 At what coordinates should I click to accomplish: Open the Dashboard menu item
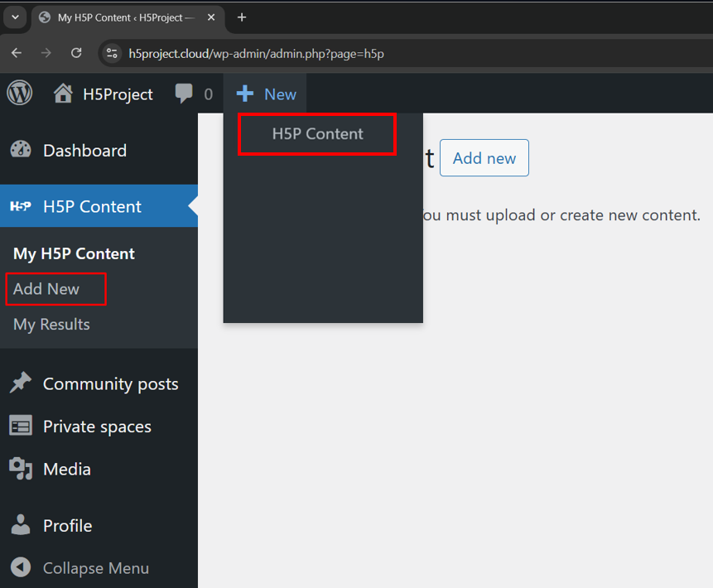click(99, 151)
